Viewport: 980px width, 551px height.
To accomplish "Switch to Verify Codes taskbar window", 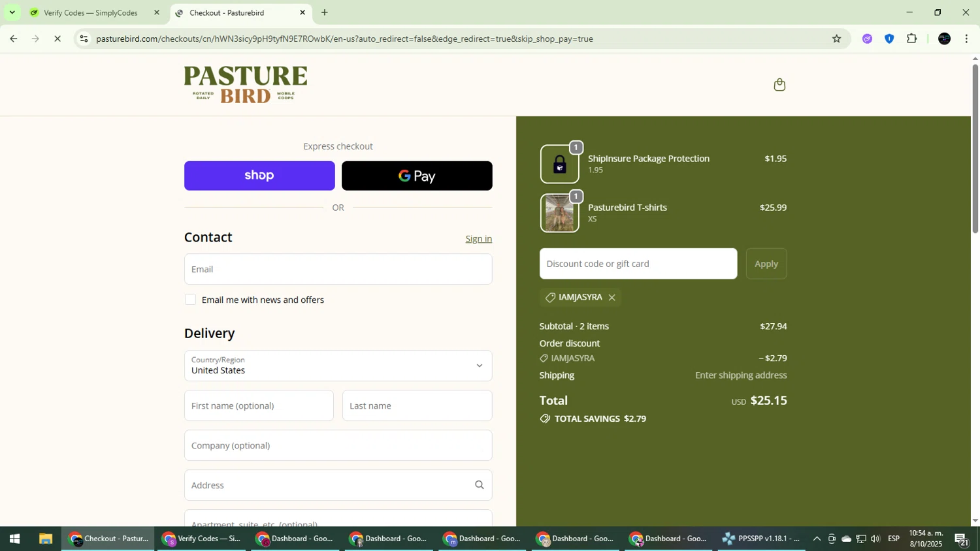I will pyautogui.click(x=202, y=539).
